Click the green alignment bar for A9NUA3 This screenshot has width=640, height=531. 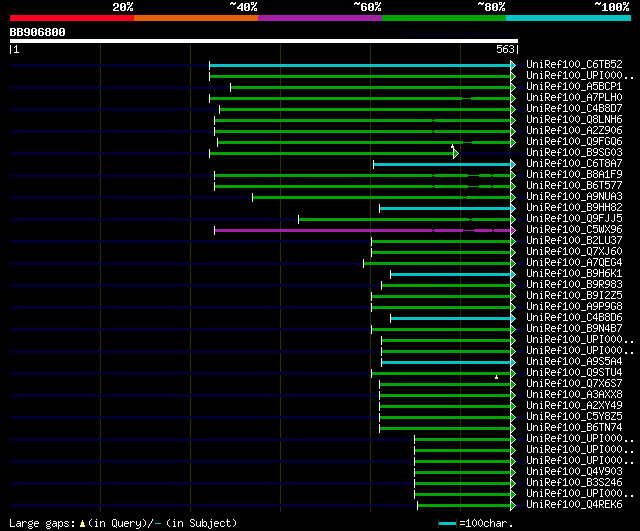point(382,198)
